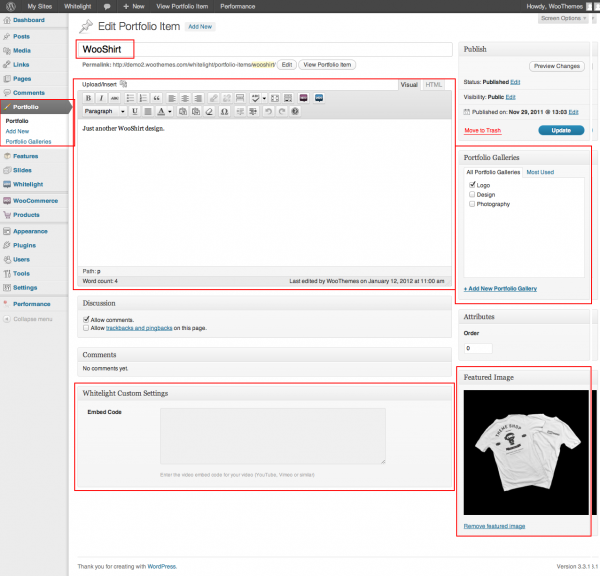This screenshot has width=600, height=576.
Task: Outdent the paragraph
Action: coord(240,111)
